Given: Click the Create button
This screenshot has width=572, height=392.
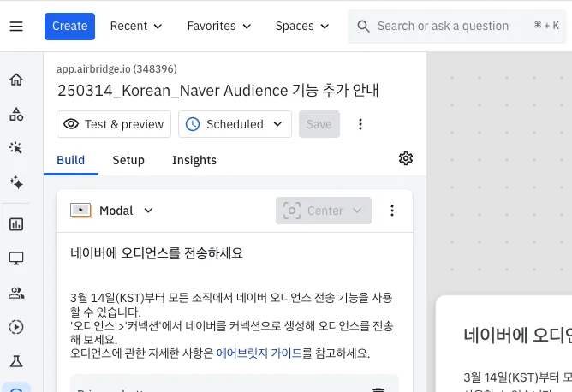Looking at the screenshot, I should pyautogui.click(x=69, y=27).
